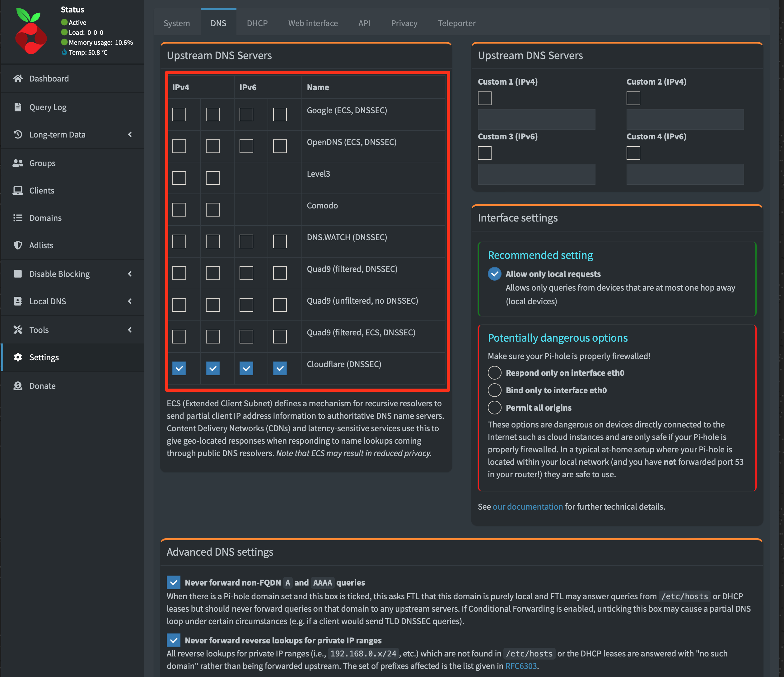784x677 pixels.
Task: Enable the Custom 1 (IPv4) checkbox
Action: point(485,98)
